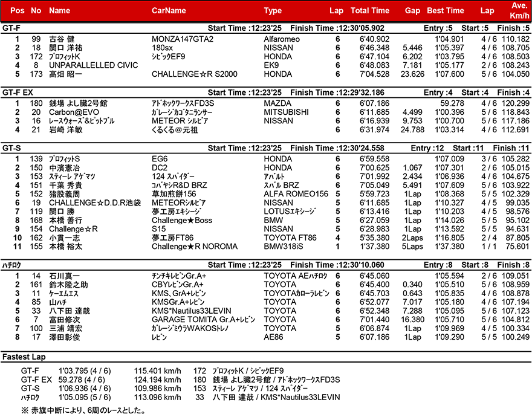This screenshot has height=414, width=532.
Task: Click car name 'EG6'
Action: point(160,159)
